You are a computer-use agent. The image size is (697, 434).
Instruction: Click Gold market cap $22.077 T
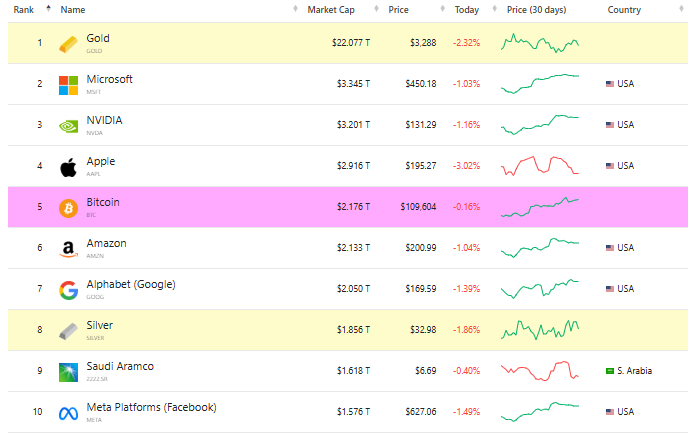click(x=351, y=43)
